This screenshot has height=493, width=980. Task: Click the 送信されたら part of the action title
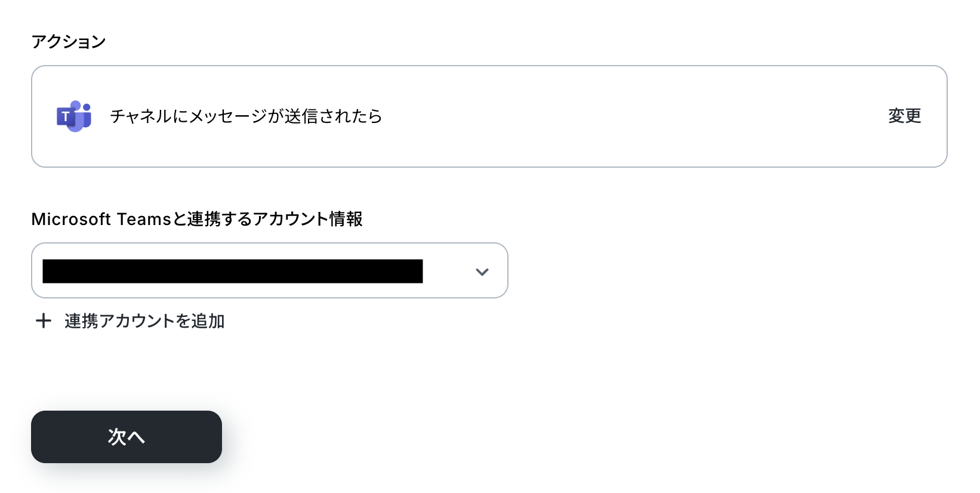click(333, 116)
